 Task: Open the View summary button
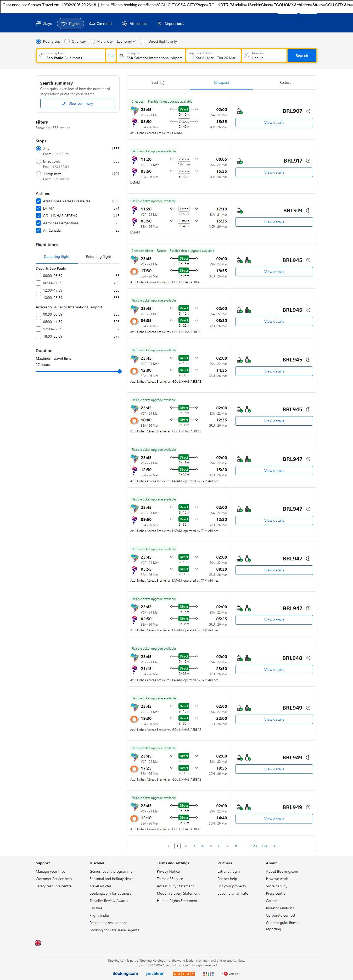78,103
